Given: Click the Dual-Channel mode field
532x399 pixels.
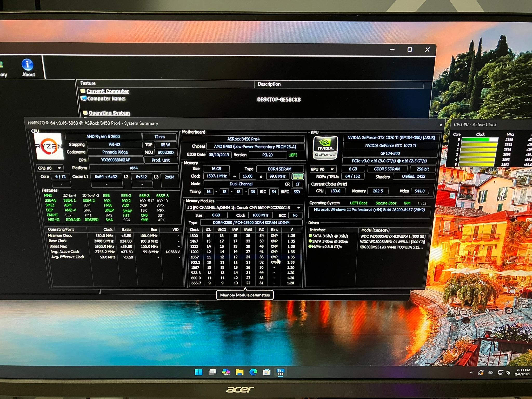Looking at the screenshot, I should click(x=241, y=184).
